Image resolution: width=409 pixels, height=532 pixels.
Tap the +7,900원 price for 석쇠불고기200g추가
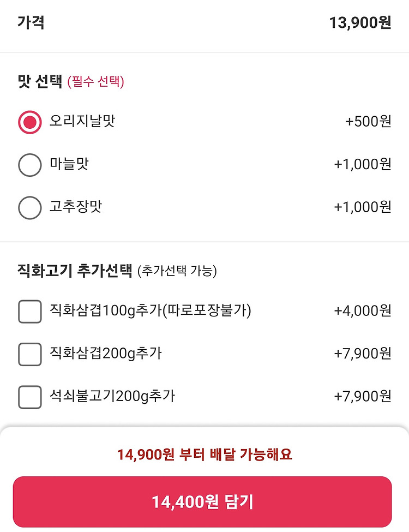(x=363, y=396)
